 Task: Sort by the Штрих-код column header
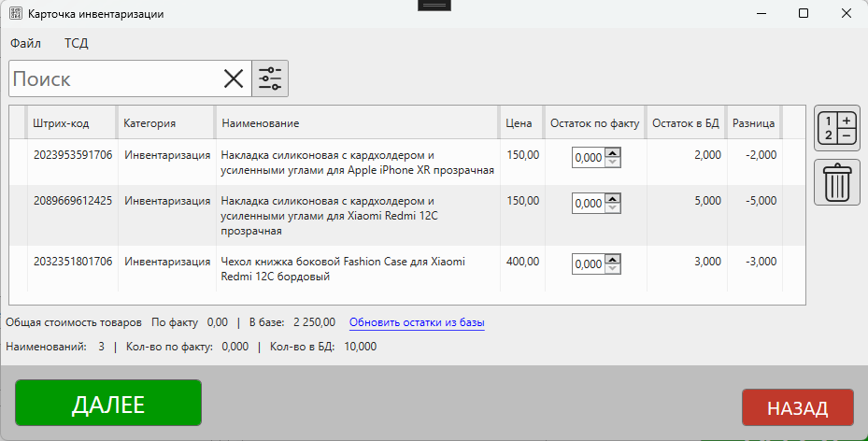coord(61,123)
